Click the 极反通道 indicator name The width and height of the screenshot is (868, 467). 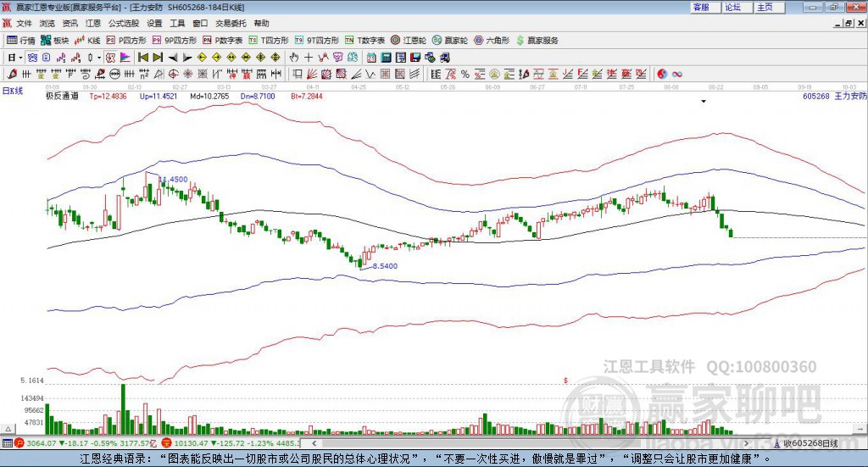(62, 96)
